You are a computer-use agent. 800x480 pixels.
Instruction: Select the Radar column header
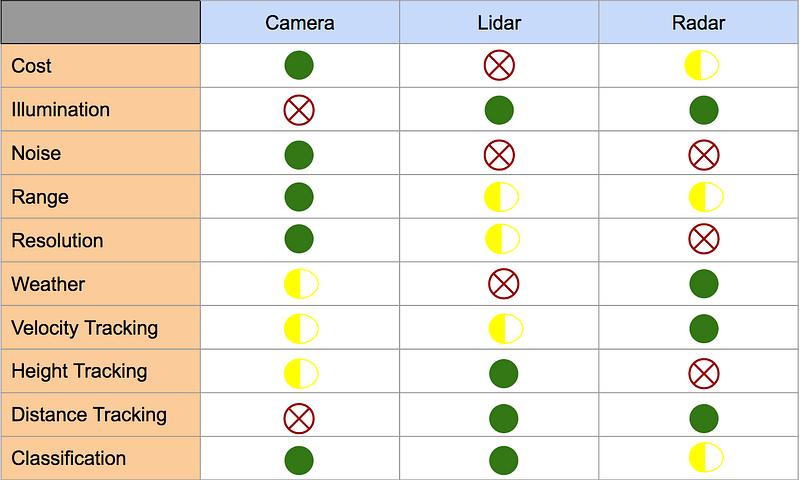698,22
